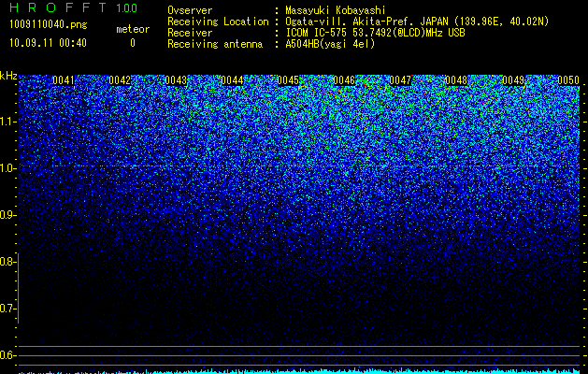
Task: Click the 0.9 frequency axis label
Action: pyautogui.click(x=7, y=215)
